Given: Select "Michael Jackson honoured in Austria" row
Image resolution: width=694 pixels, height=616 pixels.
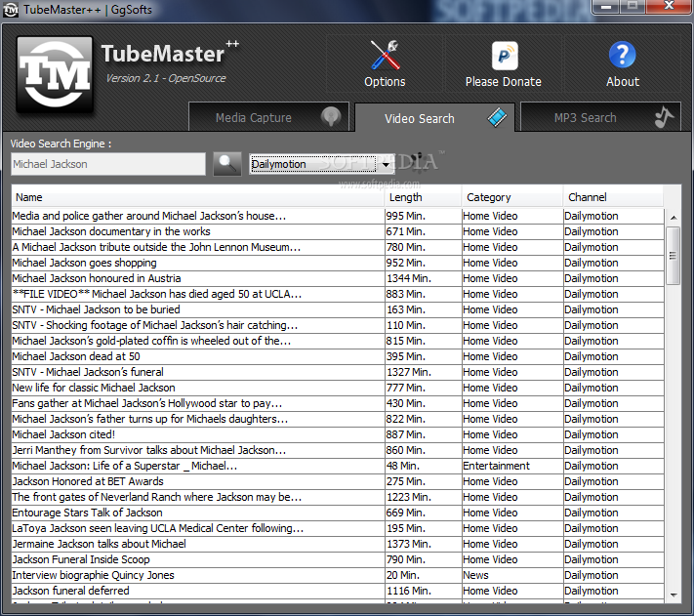Looking at the screenshot, I should click(x=338, y=278).
